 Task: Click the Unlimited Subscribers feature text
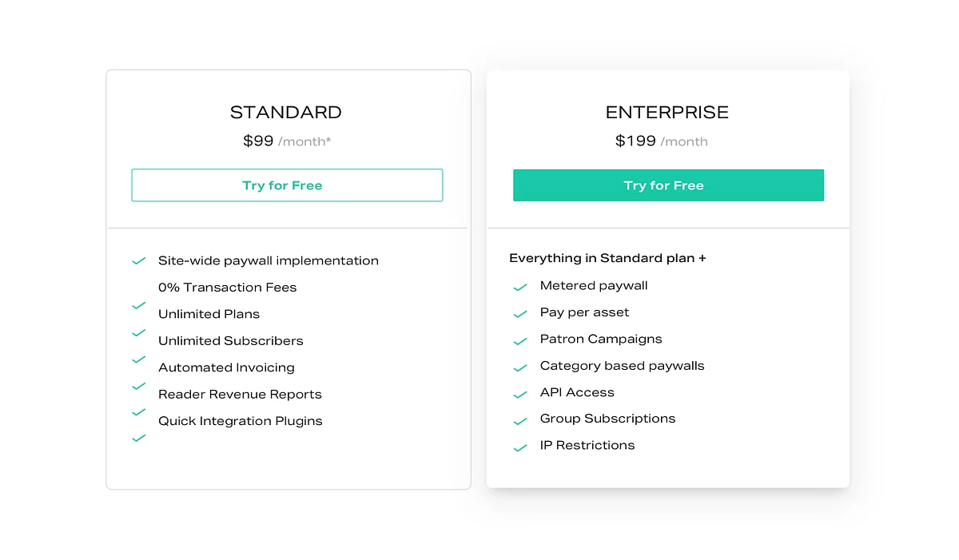coord(231,341)
